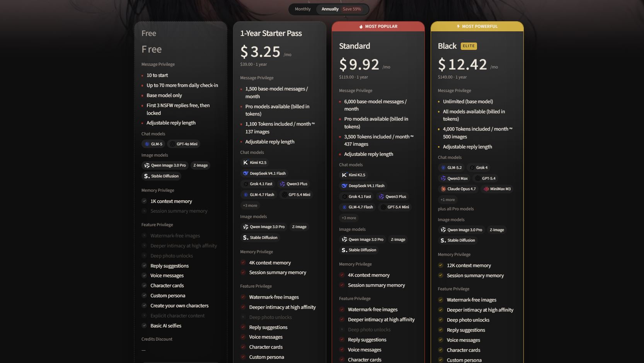This screenshot has height=363, width=644.
Task: Click Qwen Image 3.0 Pro in Black plan
Action: tap(462, 230)
